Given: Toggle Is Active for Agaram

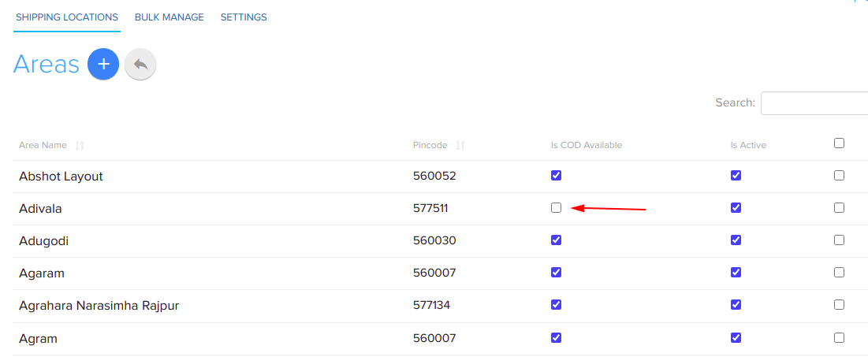Looking at the screenshot, I should click(x=736, y=273).
